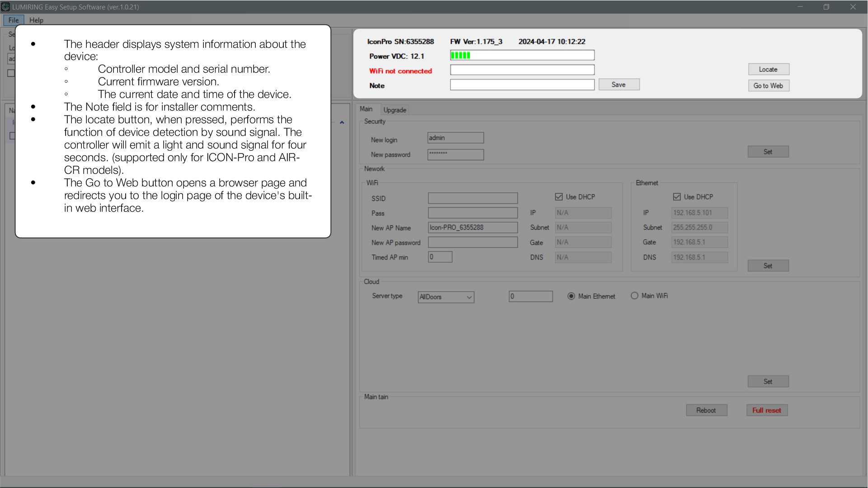Click the Locate button
The height and width of the screenshot is (488, 868).
[x=768, y=69]
